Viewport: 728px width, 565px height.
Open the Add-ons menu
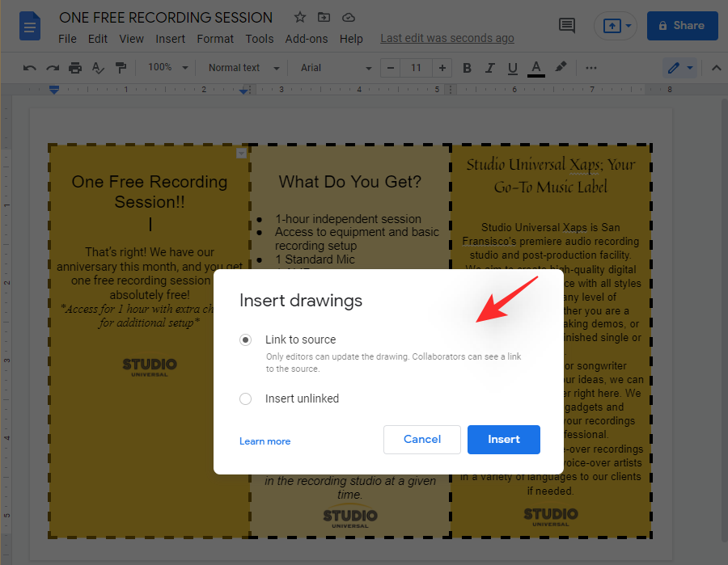[x=307, y=39]
